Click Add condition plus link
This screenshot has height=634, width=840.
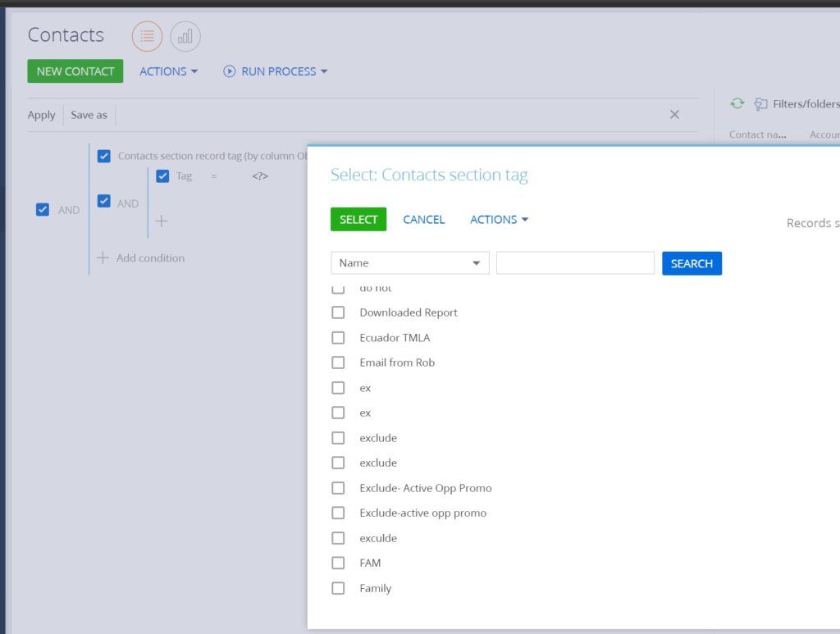click(141, 258)
